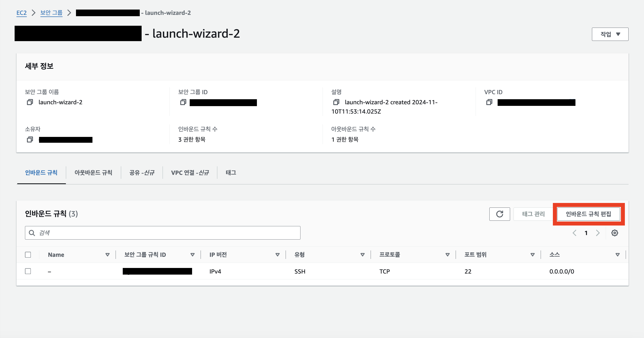The image size is (644, 338).
Task: Select page 1 in pagination
Action: coord(586,233)
